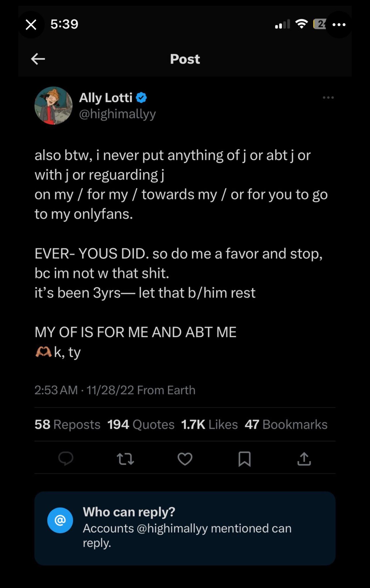Open Ally Lotti's profile picture

click(53, 105)
